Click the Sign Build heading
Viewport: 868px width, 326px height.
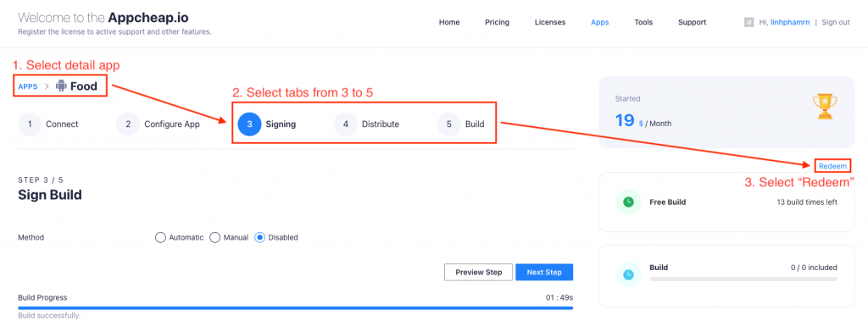point(50,195)
